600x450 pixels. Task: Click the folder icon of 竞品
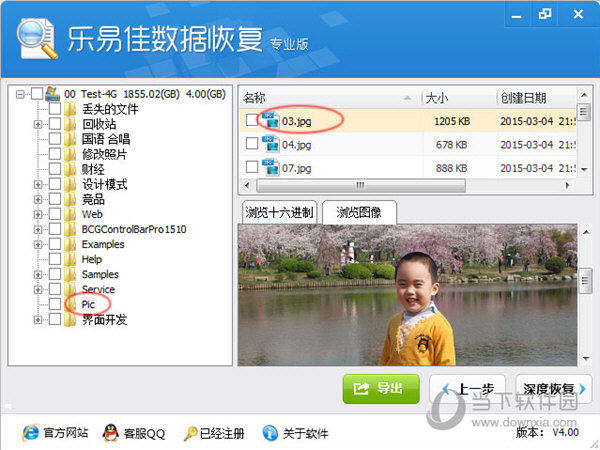[70, 199]
